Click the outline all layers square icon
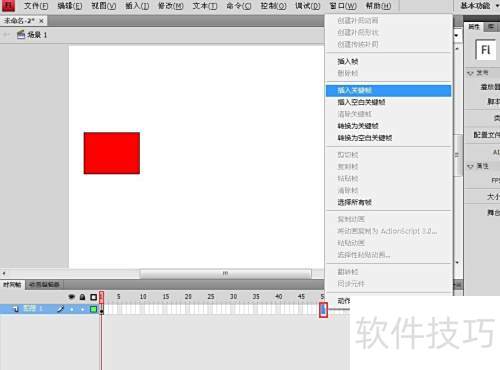Screen dimensions: 500x370 coord(93,297)
